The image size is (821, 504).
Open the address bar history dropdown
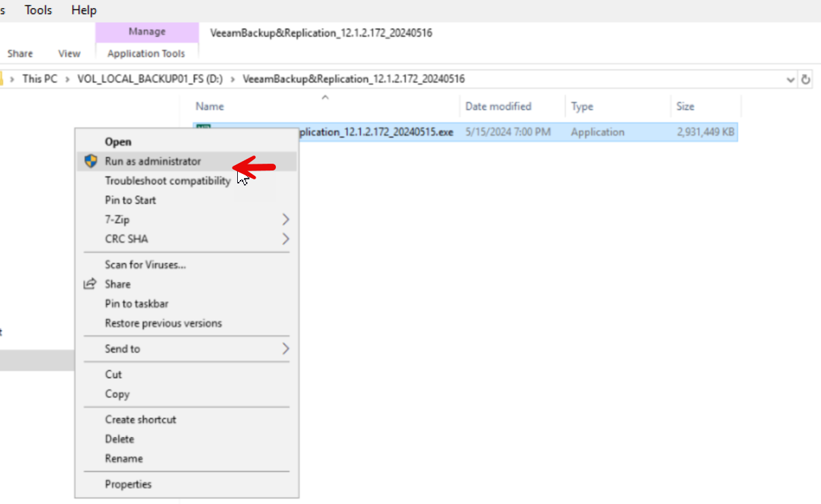click(x=790, y=79)
